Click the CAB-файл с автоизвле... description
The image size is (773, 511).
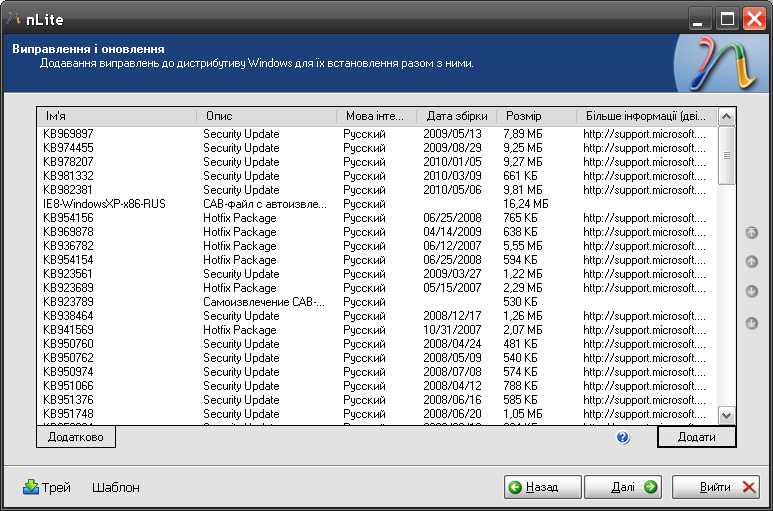[x=265, y=204]
